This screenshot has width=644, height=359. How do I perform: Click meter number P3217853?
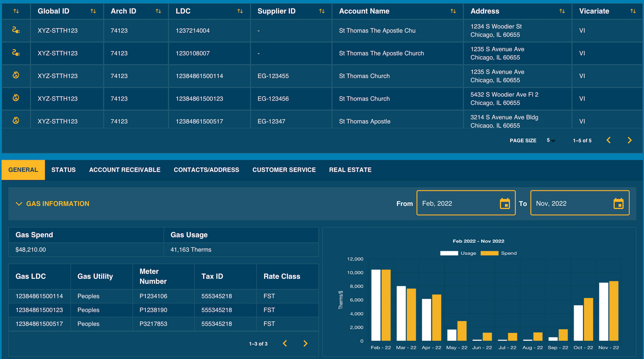pyautogui.click(x=153, y=324)
